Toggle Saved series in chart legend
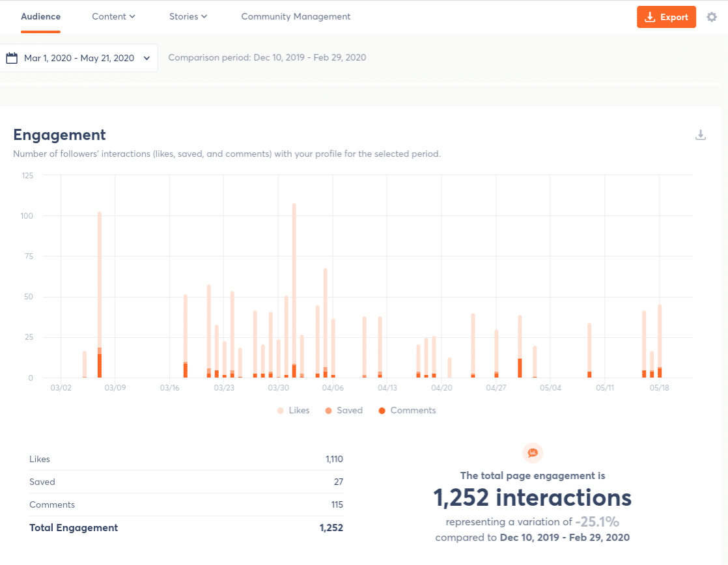Image resolution: width=728 pixels, height=565 pixels. 344,411
